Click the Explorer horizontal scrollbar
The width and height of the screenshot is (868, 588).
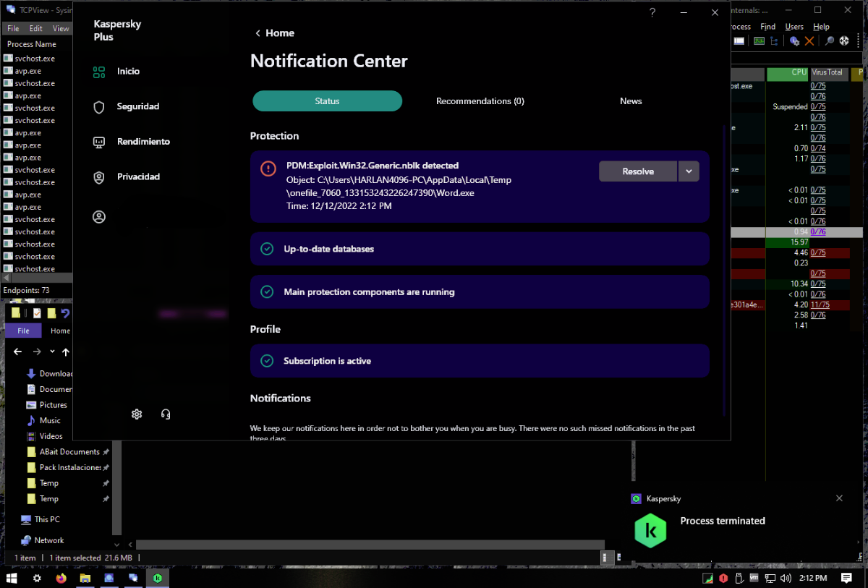(370, 545)
